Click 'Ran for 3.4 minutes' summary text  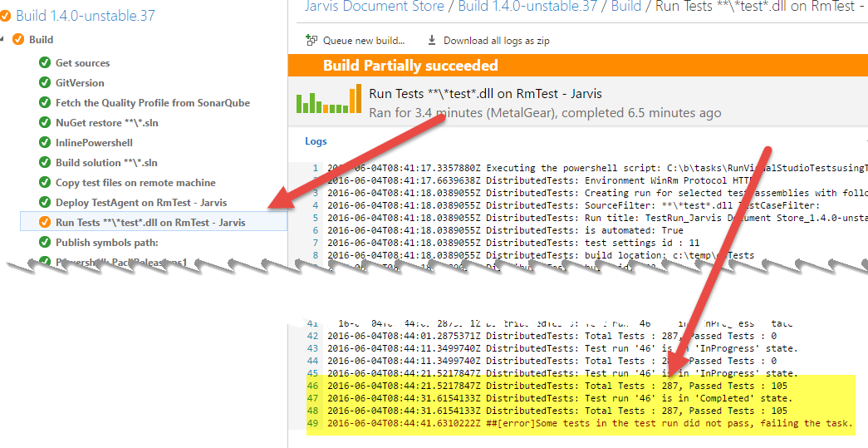tap(545, 113)
